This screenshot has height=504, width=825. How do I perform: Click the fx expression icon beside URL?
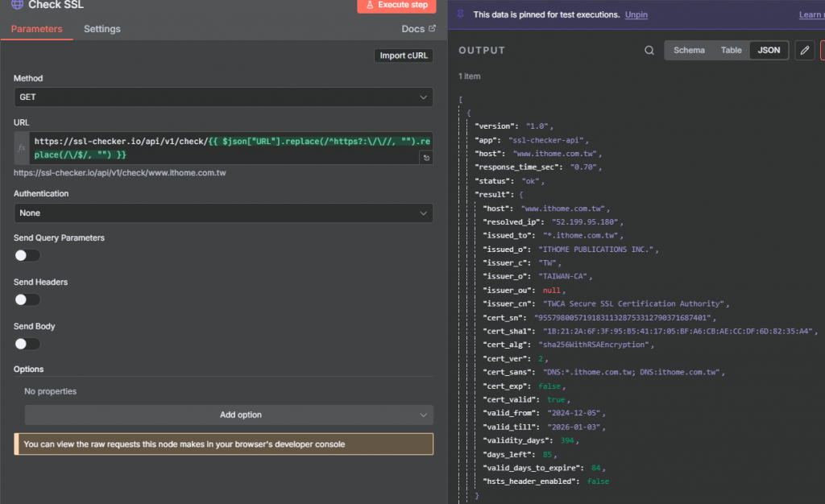[x=22, y=148]
